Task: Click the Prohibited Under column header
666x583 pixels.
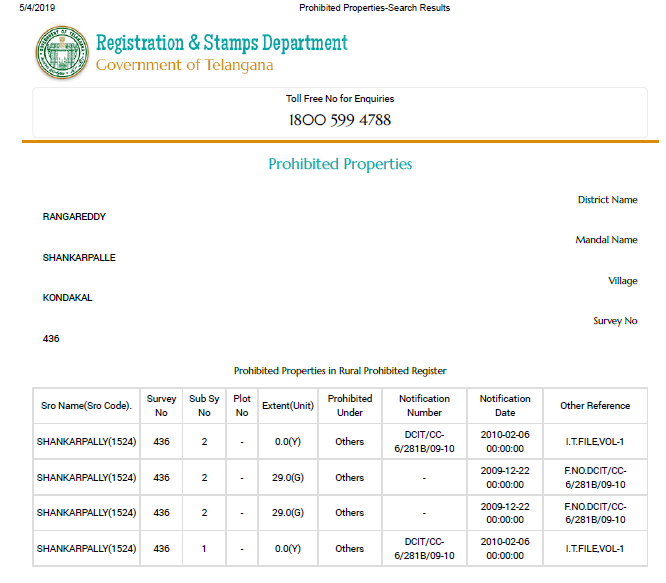Action: pos(350,405)
